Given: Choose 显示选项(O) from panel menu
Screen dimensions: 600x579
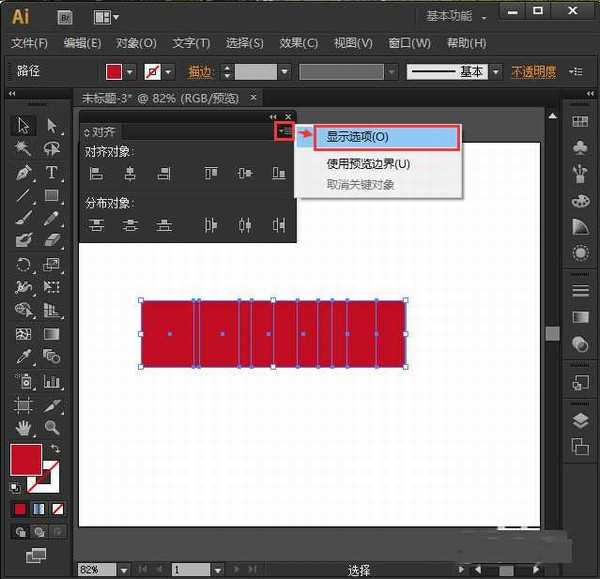Looking at the screenshot, I should click(x=357, y=137).
